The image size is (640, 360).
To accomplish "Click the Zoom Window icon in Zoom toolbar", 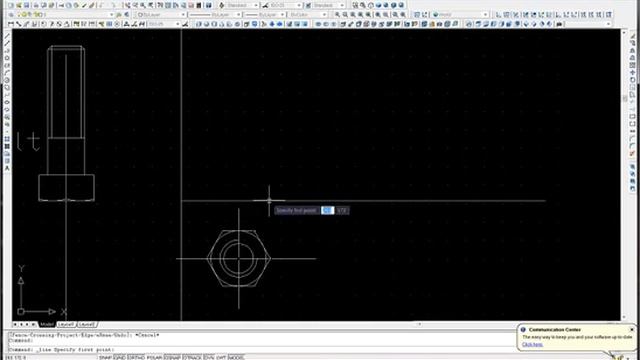I will click(x=338, y=15).
